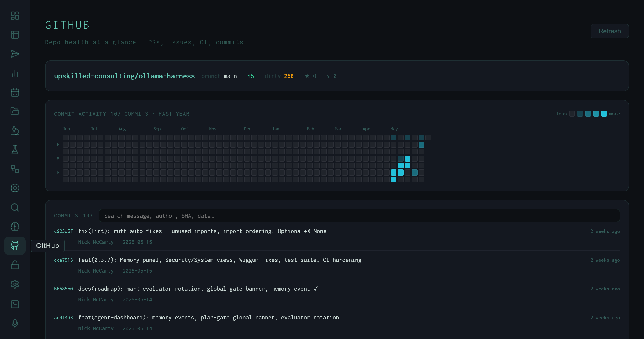Open upskilled-consulting/ollama-harness repo link
Screen dimensions: 644x339
coord(124,76)
